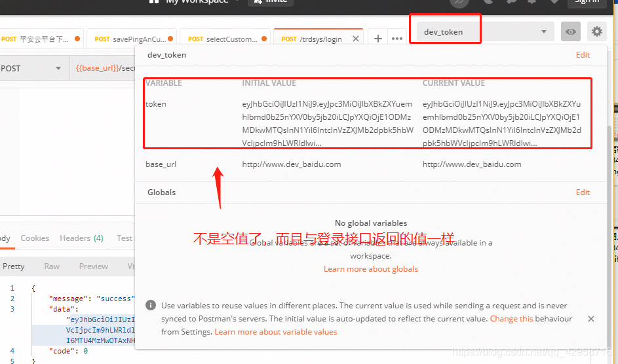Screen dimensions: 618x364
Task: Edit the Globals variables
Action: pyautogui.click(x=583, y=192)
